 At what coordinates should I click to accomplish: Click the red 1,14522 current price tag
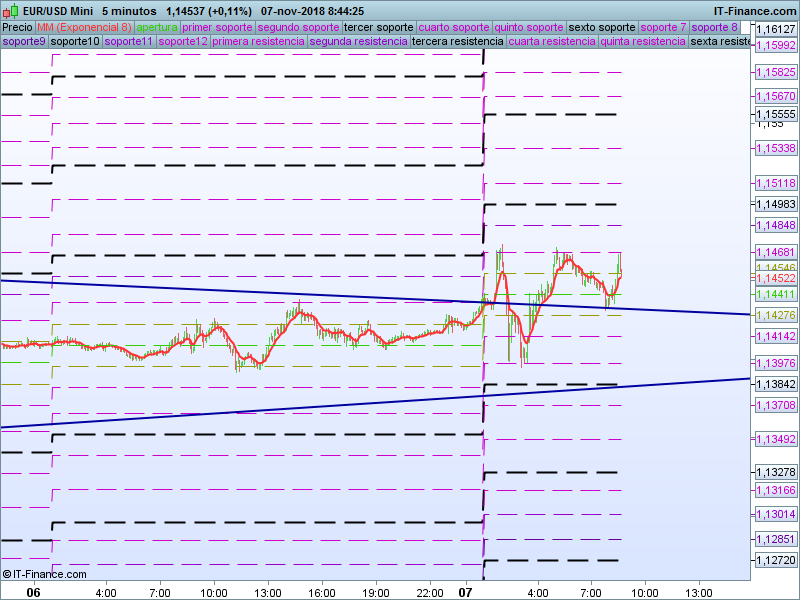coord(775,278)
